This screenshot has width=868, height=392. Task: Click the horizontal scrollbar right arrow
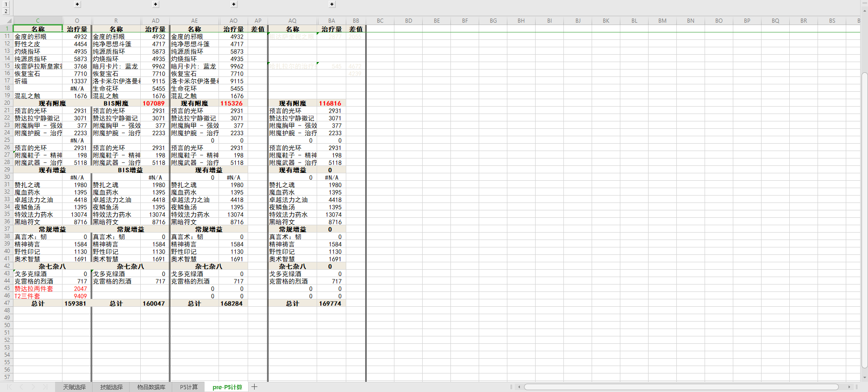click(849, 387)
